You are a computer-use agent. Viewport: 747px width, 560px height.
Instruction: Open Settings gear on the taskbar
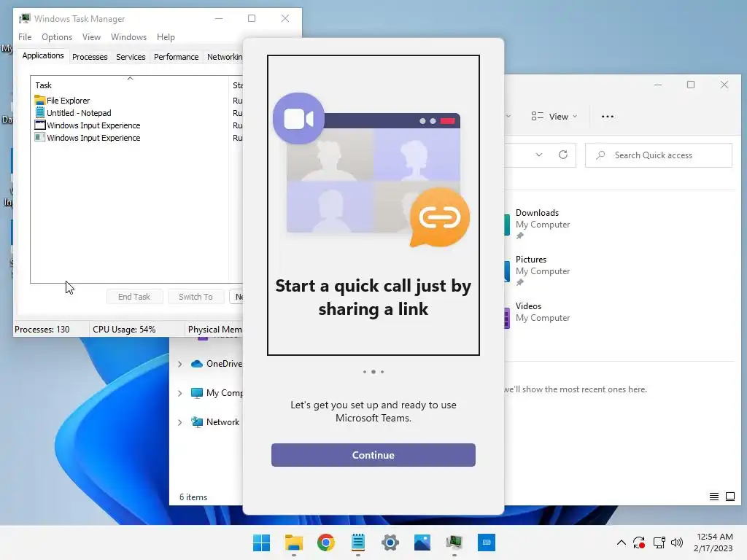click(390, 542)
